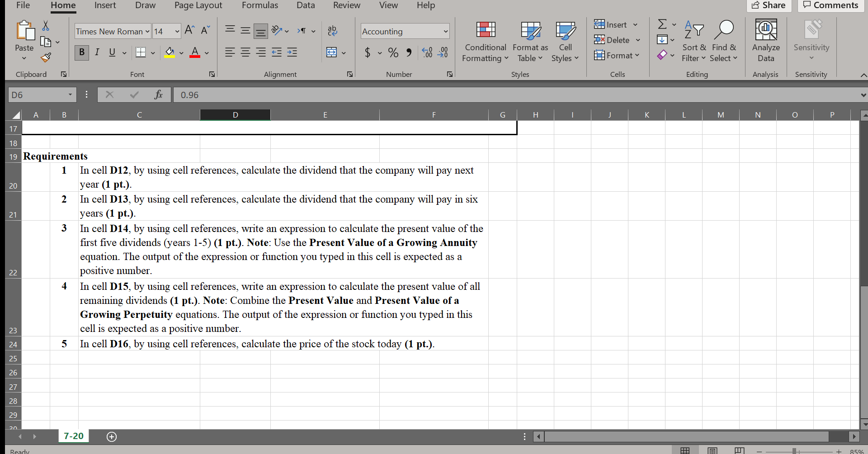868x454 pixels.
Task: Apply the Accounting number format dollar sign
Action: [367, 52]
